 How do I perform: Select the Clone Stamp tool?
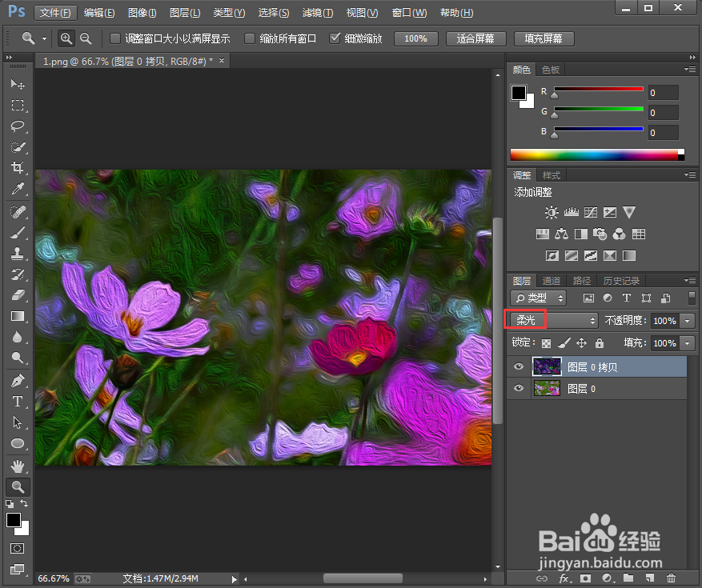(18, 254)
